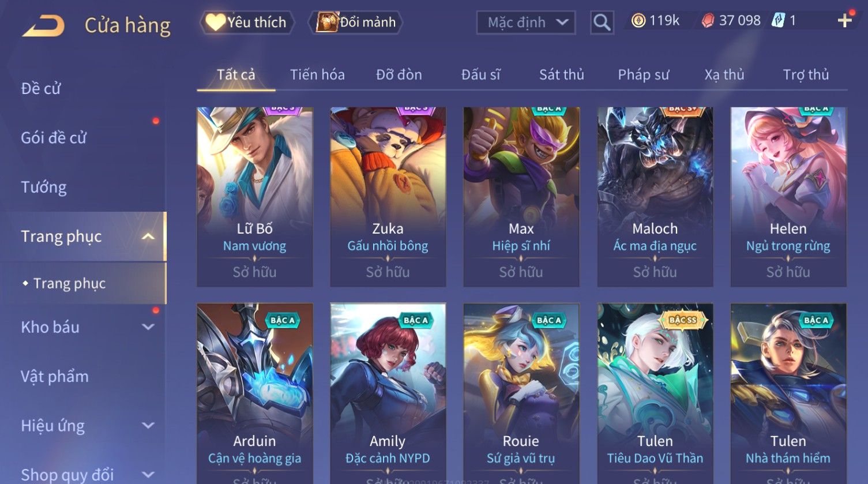Screen dimensions: 868x484
Task: Open the Mặc định sort dropdown
Action: click(x=526, y=22)
